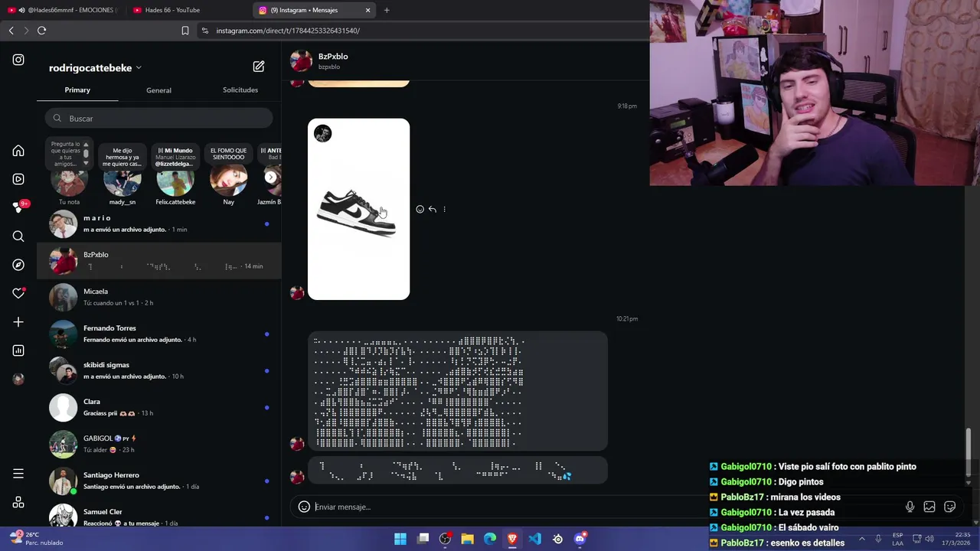This screenshot has width=980, height=551.
Task: Open new browser tab plus button
Action: point(387,10)
